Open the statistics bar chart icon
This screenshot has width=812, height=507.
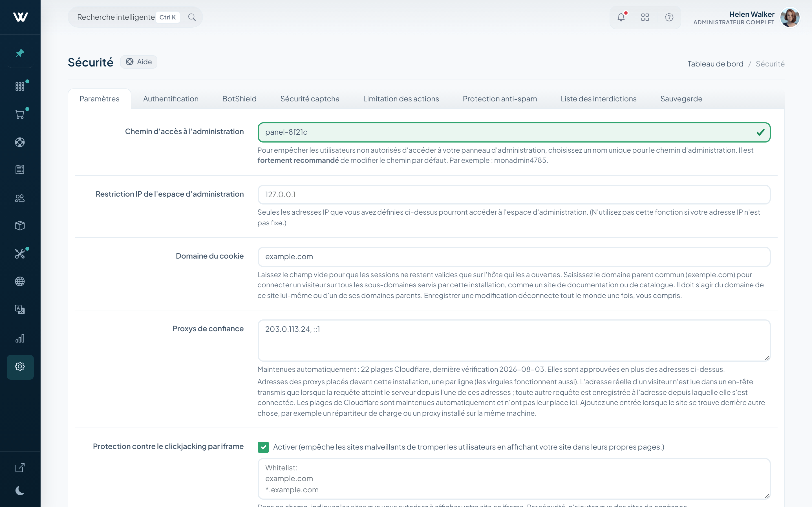20,338
